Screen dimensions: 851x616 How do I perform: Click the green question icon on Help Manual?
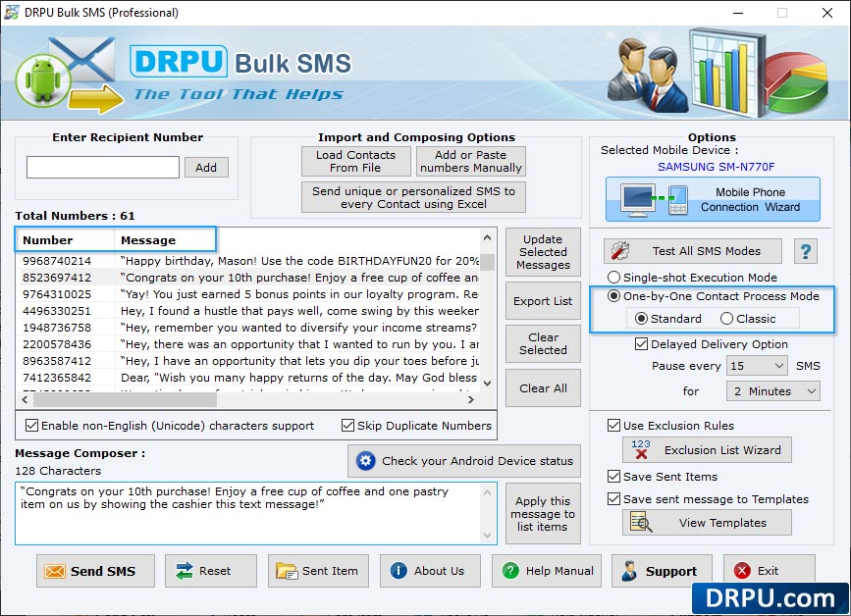[x=510, y=571]
